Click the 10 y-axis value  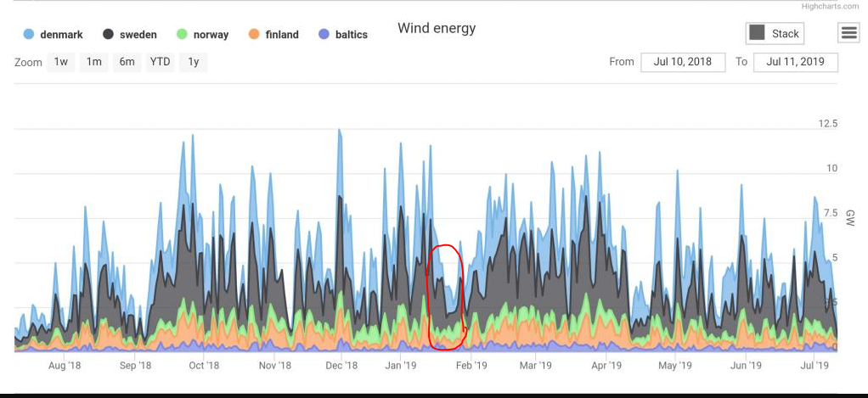click(x=832, y=168)
